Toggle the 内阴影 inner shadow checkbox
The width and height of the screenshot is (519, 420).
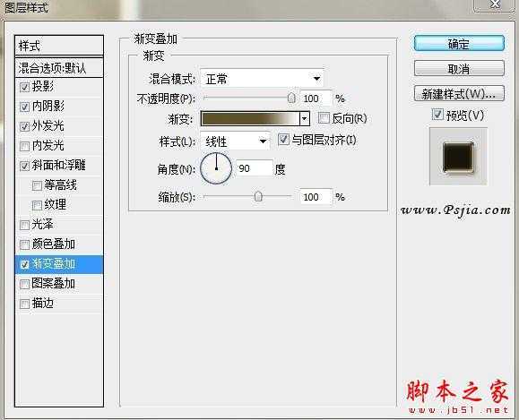click(x=25, y=107)
